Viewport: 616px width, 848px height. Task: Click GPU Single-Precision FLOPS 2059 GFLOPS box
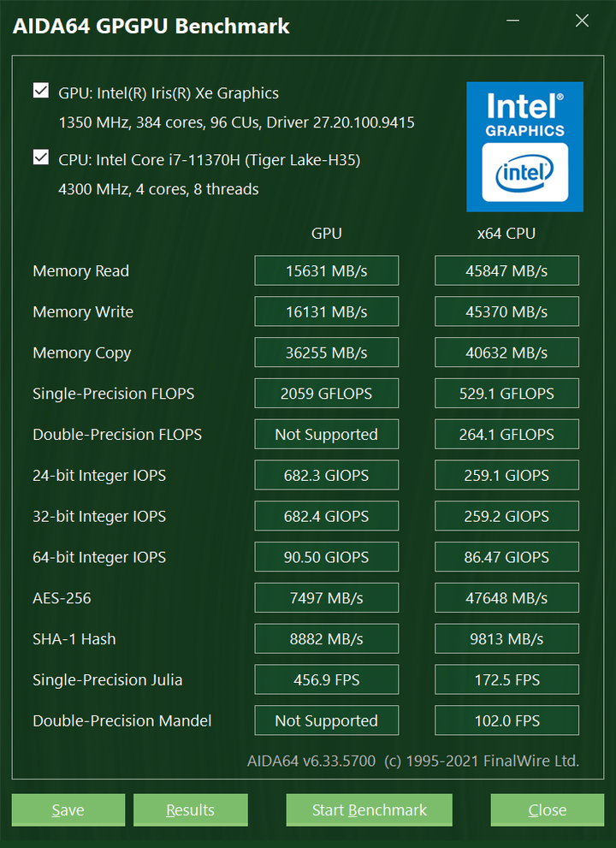pos(327,393)
